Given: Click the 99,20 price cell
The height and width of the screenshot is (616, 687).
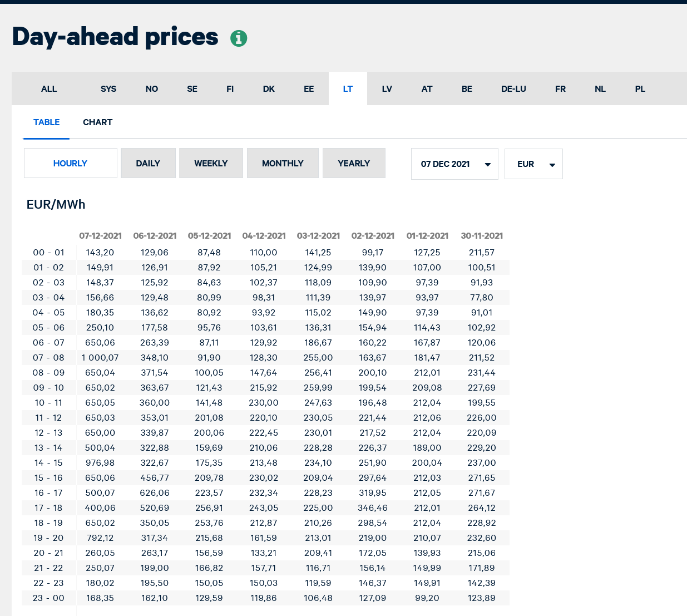Looking at the screenshot, I should pyautogui.click(x=427, y=598).
